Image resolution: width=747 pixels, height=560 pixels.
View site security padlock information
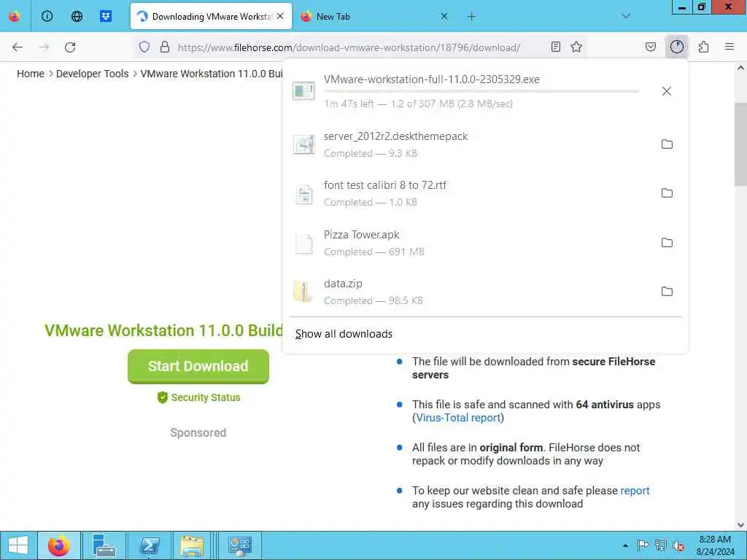[165, 47]
